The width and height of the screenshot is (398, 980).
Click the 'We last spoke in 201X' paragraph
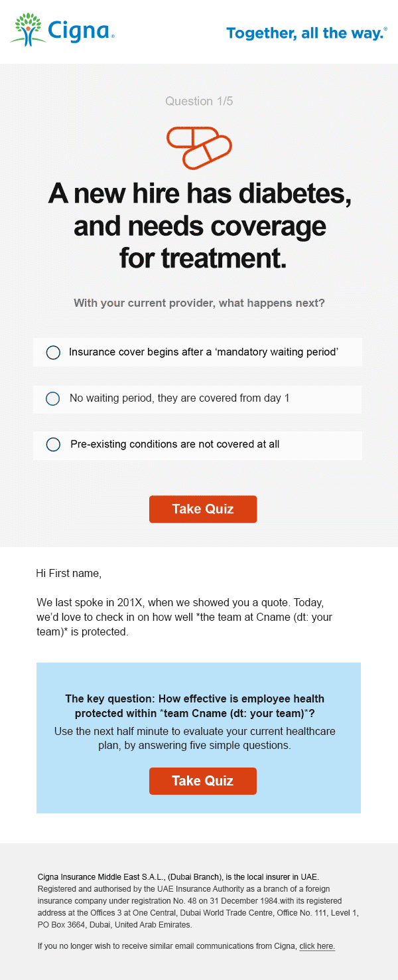point(184,617)
